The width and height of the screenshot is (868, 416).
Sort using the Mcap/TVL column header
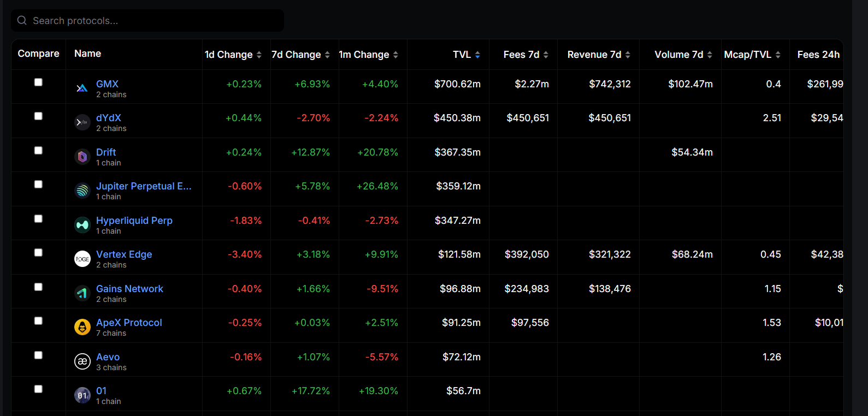[x=752, y=55]
